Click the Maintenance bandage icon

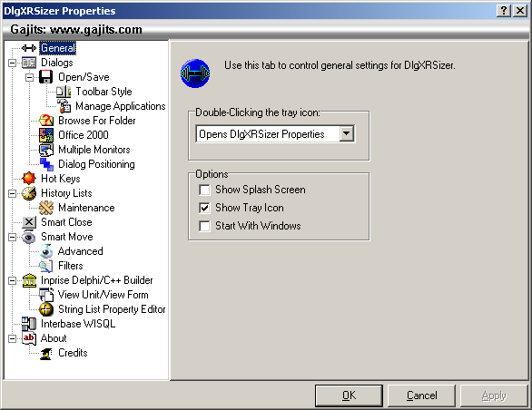pyautogui.click(x=46, y=208)
